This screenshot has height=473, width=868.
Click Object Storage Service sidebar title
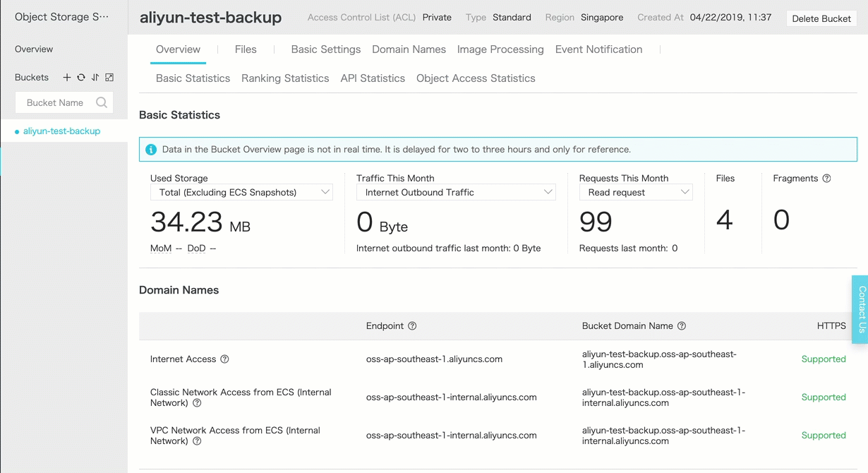pyautogui.click(x=62, y=17)
